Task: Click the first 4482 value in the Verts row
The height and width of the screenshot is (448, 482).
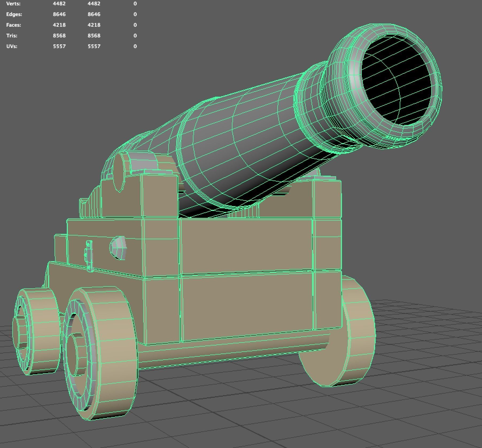Action: pyautogui.click(x=59, y=4)
